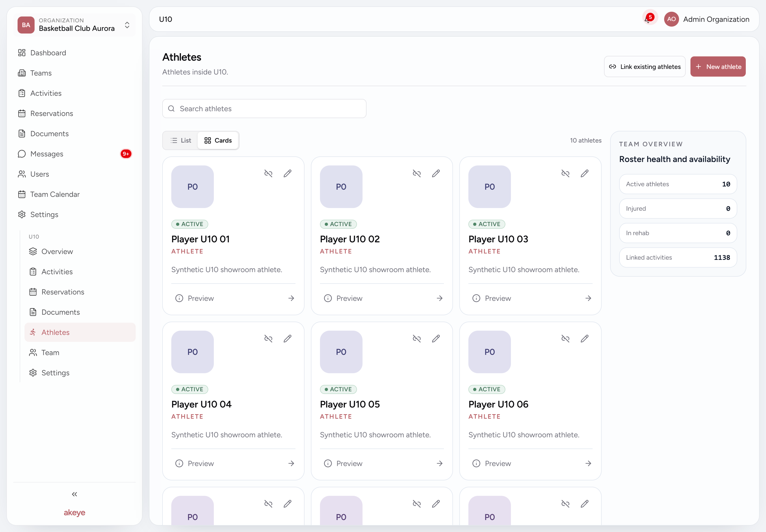Open Messages with 9+ badge
This screenshot has height=532, width=766.
pos(74,154)
